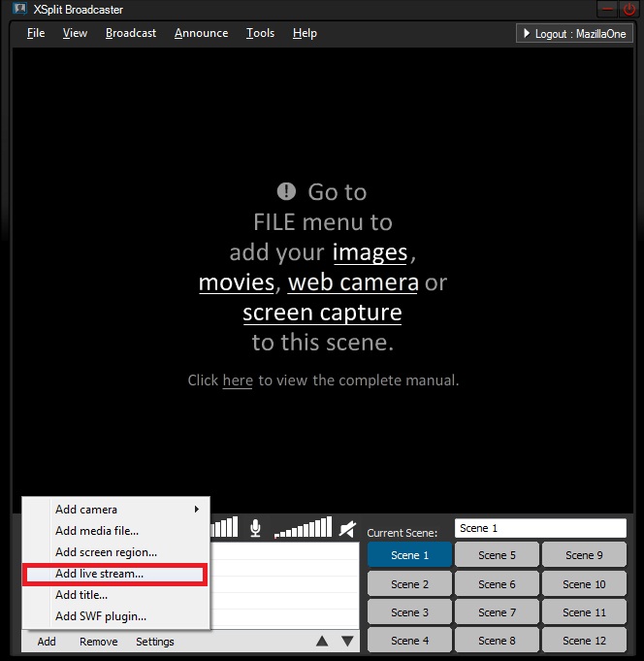Open the Tools menu

[x=260, y=33]
